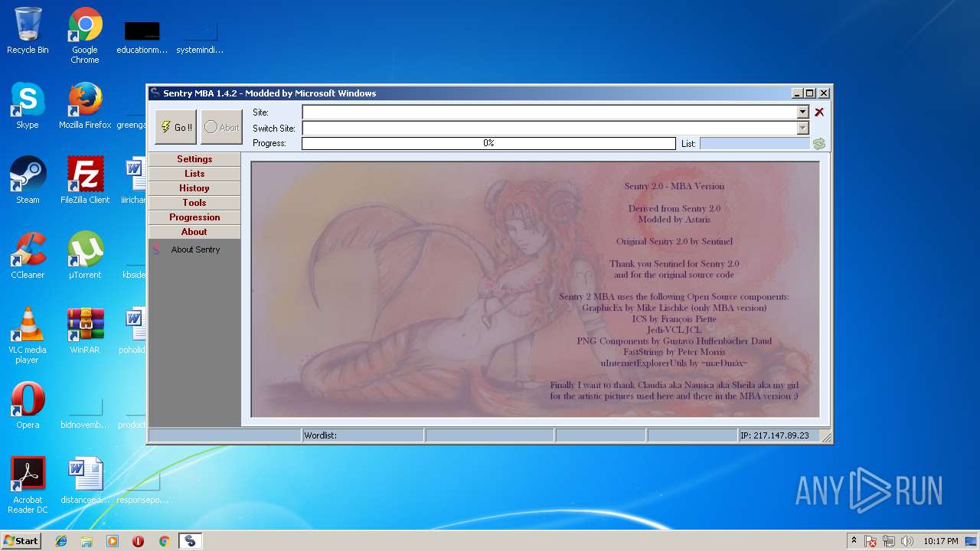The height and width of the screenshot is (551, 980).
Task: Select the responsepo desktop file
Action: pyautogui.click(x=142, y=488)
